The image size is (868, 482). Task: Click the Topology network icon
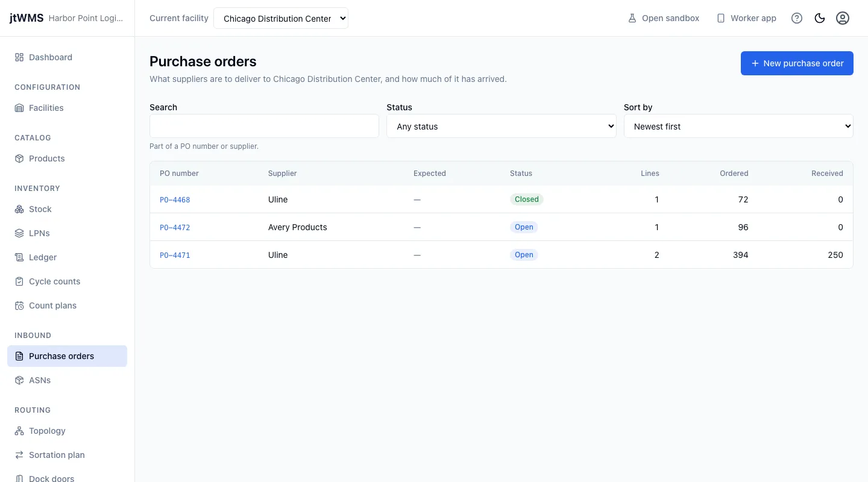pos(19,431)
